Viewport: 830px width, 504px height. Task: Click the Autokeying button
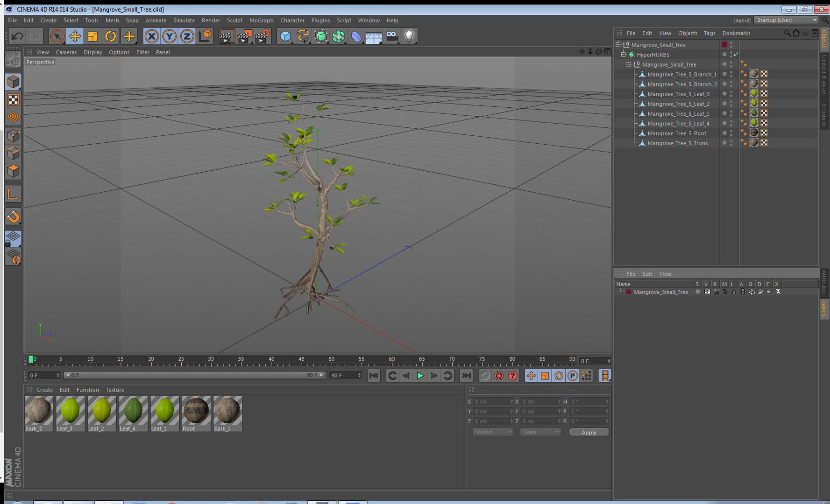499,376
